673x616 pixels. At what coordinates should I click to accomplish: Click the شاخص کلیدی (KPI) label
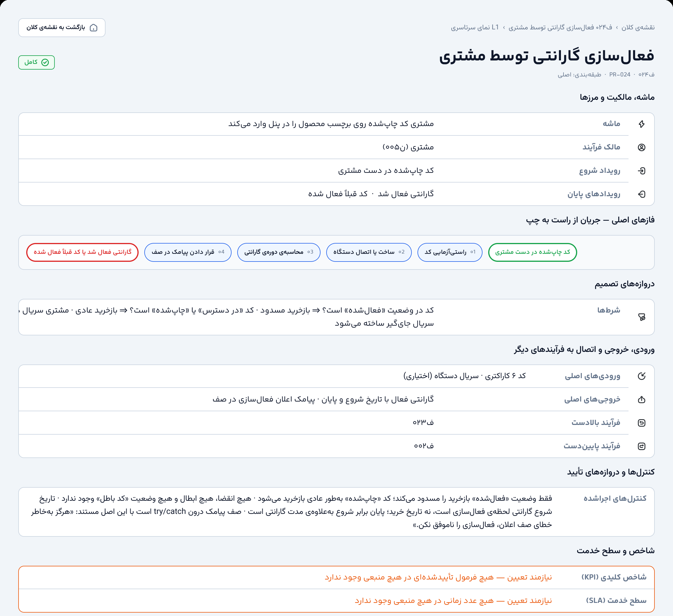[614, 577]
